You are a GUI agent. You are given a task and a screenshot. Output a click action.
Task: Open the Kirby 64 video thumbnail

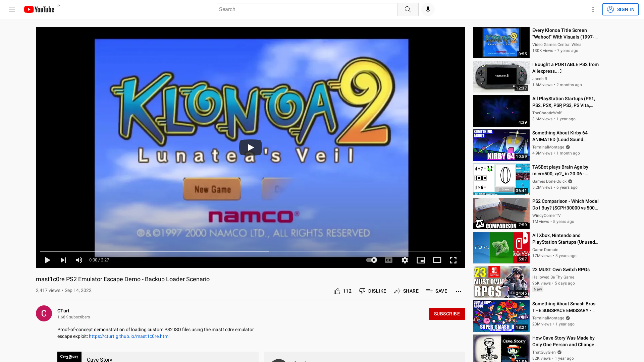point(501,145)
